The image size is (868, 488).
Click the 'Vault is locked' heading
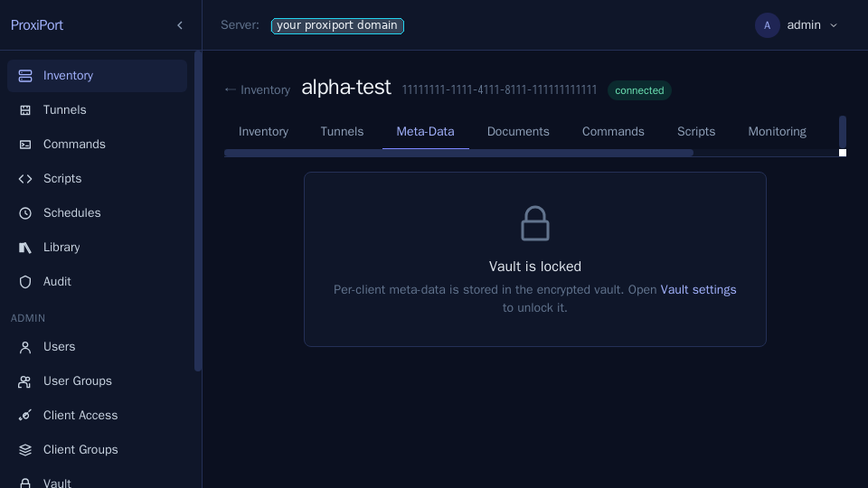tap(534, 267)
